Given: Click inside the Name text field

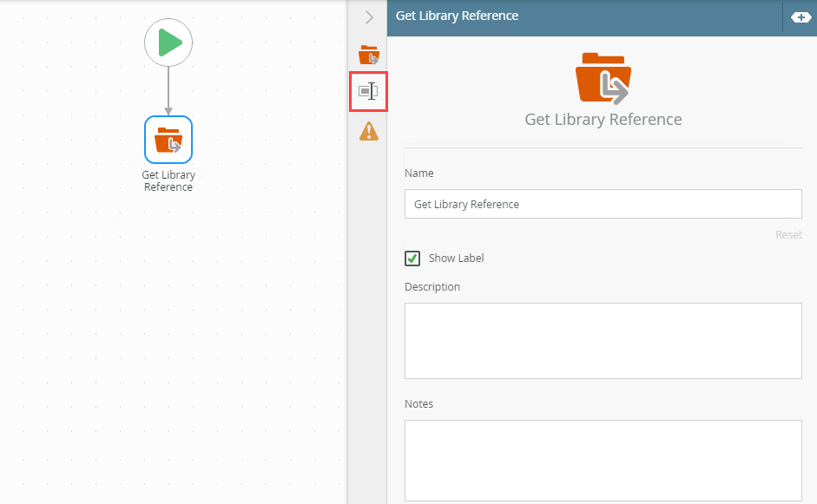Looking at the screenshot, I should tap(603, 205).
